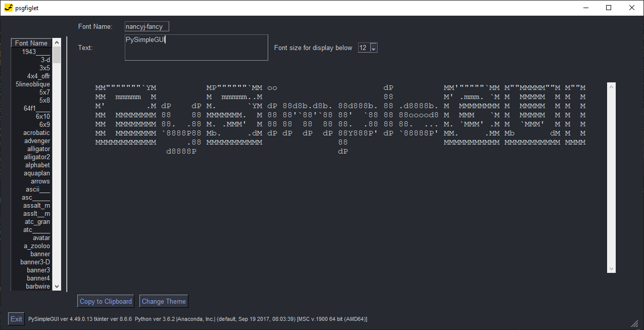
Task: Click the Exit button
Action: pyautogui.click(x=16, y=318)
